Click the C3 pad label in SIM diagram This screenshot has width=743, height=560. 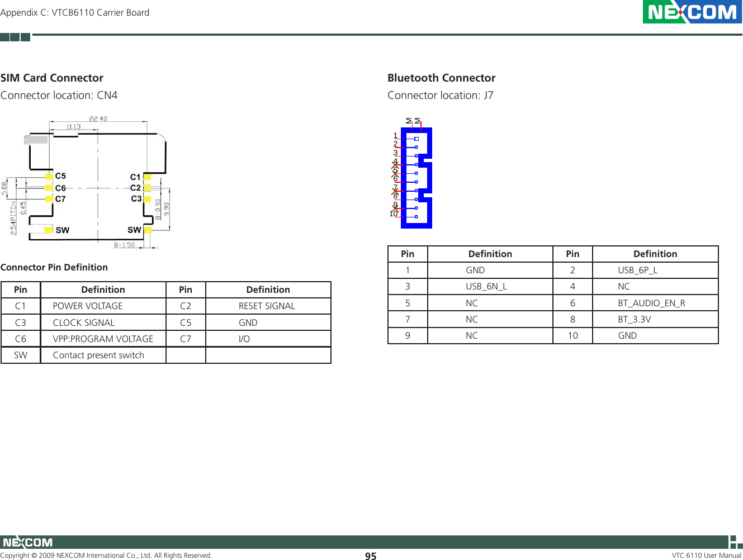point(136,198)
